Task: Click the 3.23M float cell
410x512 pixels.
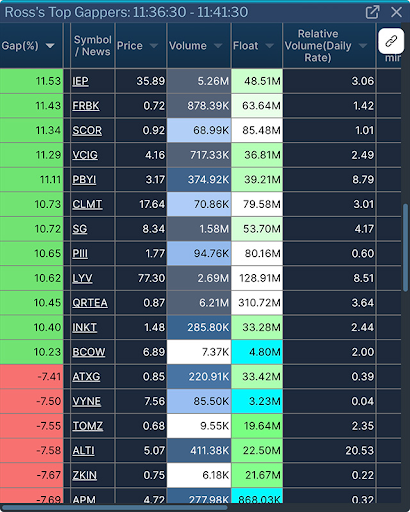Action: click(x=257, y=401)
